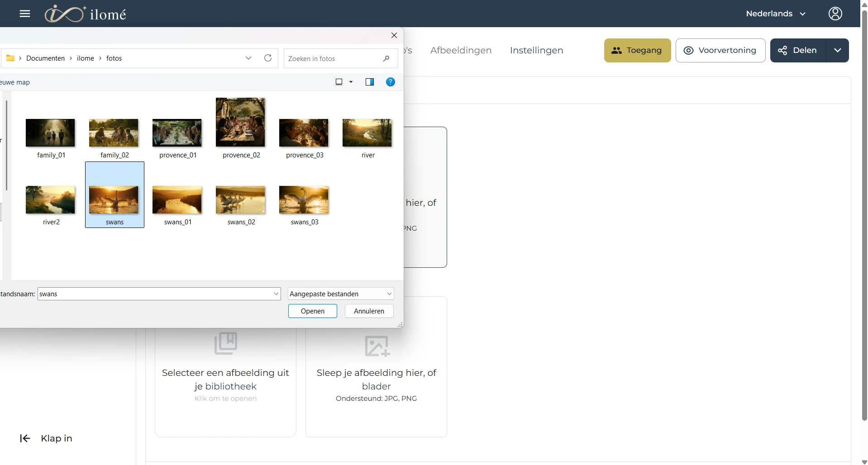The height and width of the screenshot is (465, 868).
Task: Expand the chevron between ilome and fotos
Action: pyautogui.click(x=100, y=58)
